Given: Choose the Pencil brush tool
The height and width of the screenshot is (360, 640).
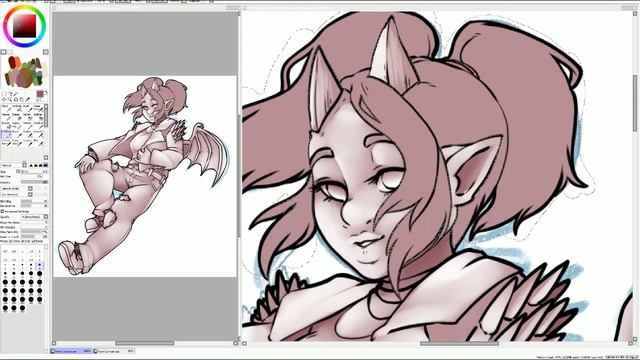Looking at the screenshot, I should (6, 108).
